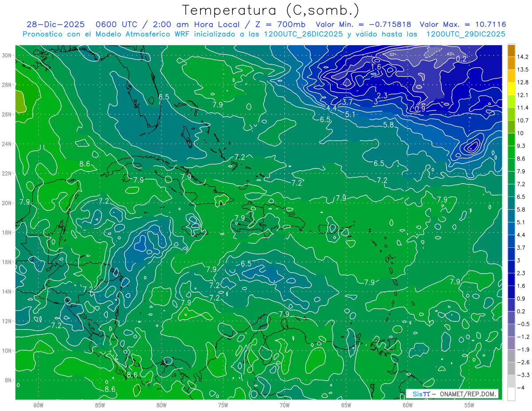Click latitude axis label '8N'
This screenshot has height=411, width=532.
click(x=8, y=380)
